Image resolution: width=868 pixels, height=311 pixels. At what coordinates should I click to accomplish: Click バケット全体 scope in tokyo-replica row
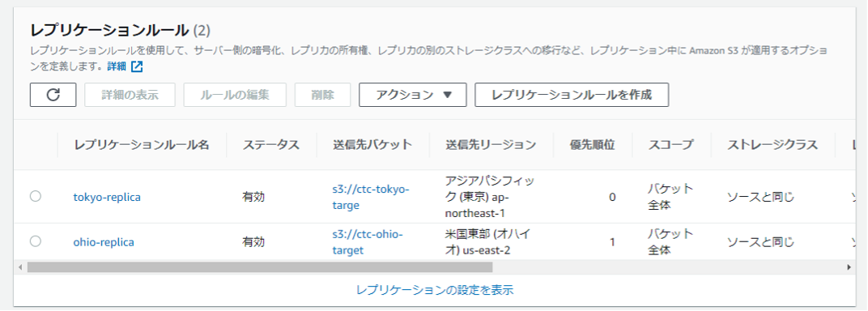(670, 197)
